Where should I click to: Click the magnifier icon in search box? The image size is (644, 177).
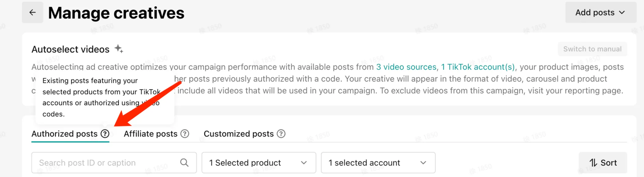pos(184,163)
